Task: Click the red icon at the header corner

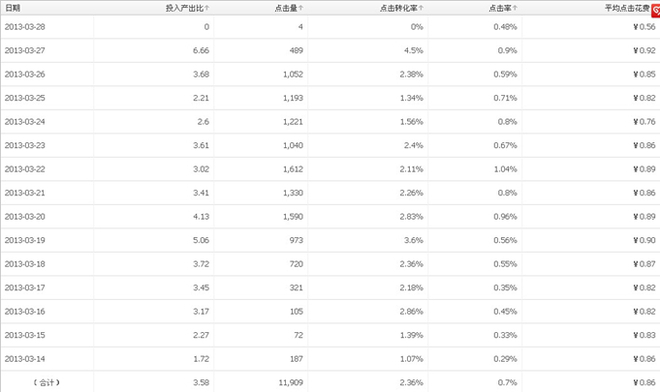Action: (656, 11)
